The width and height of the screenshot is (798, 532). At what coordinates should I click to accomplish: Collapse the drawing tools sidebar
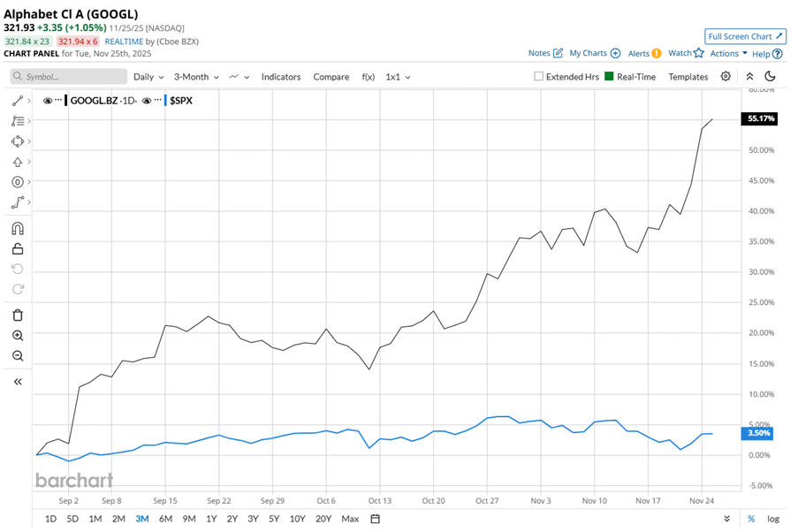click(18, 382)
